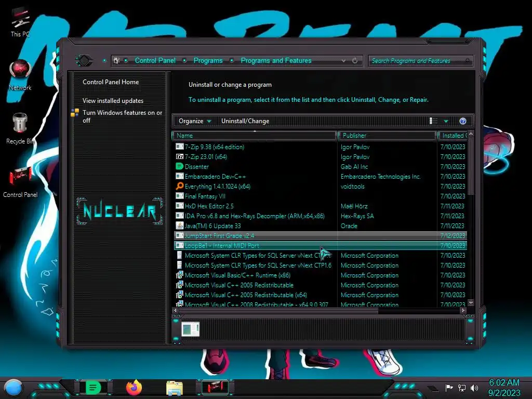Select HxD Hex Editor 2.5 entry
Screen dimensions: 532x399
320,206
